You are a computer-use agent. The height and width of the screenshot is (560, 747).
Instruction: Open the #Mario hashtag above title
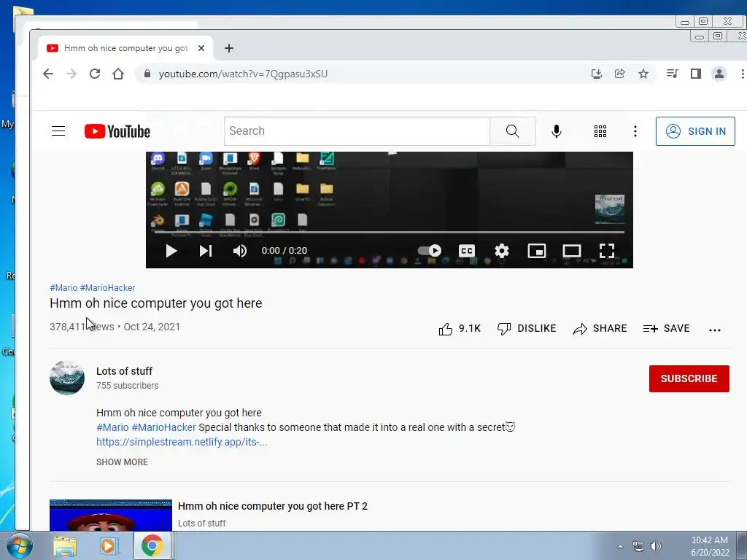[x=63, y=287]
